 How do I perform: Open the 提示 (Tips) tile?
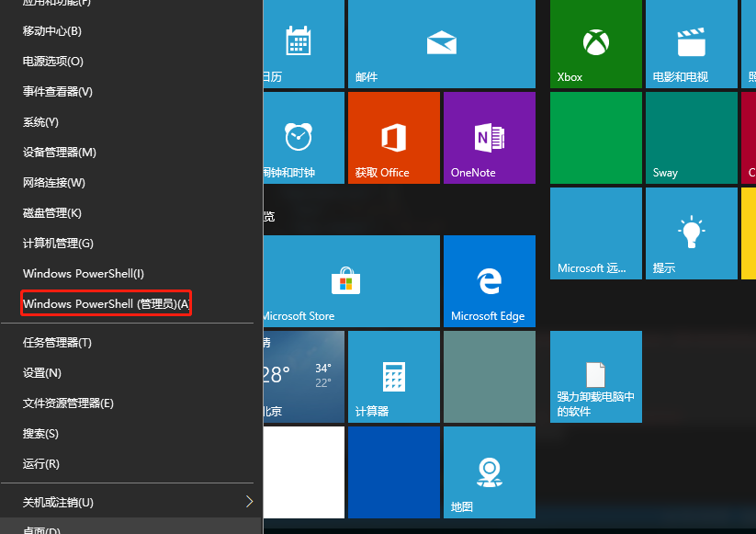click(691, 233)
